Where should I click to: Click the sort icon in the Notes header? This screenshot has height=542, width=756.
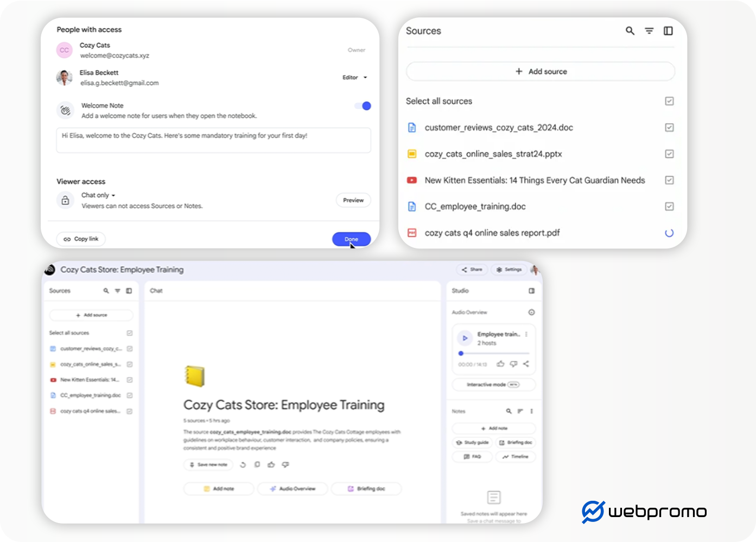520,411
